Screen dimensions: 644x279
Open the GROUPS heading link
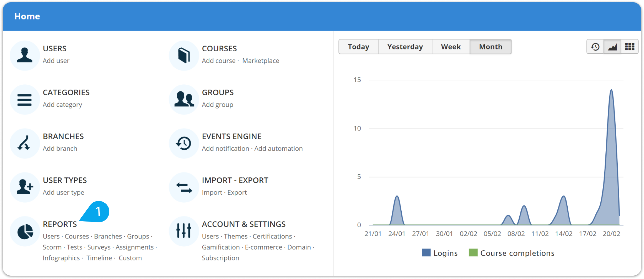[218, 92]
